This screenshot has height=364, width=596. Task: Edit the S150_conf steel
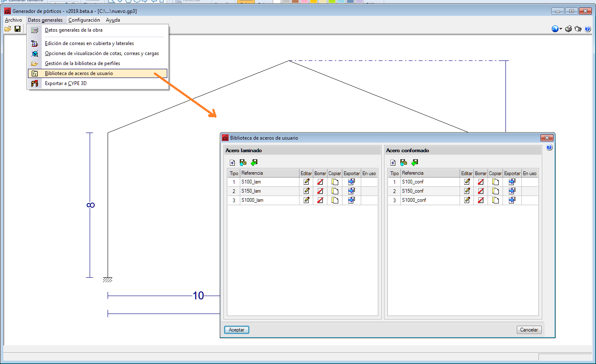(x=467, y=191)
